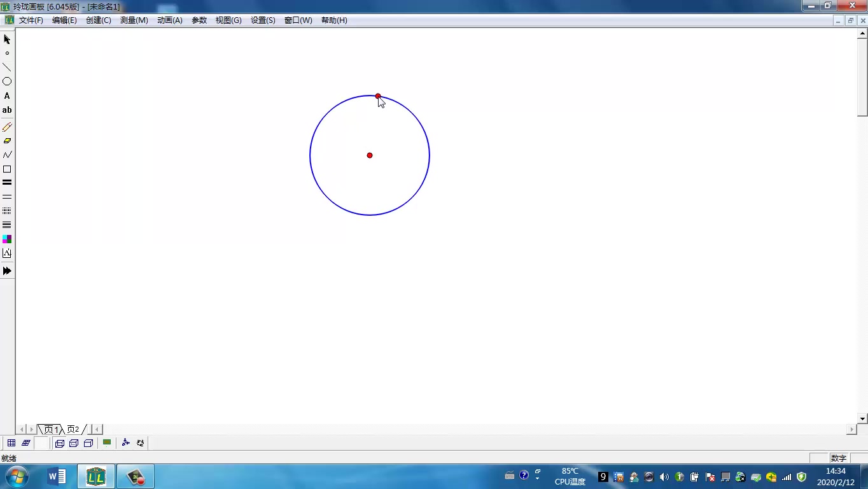Click the rotate arrows icon
The width and height of the screenshot is (868, 489).
140,443
